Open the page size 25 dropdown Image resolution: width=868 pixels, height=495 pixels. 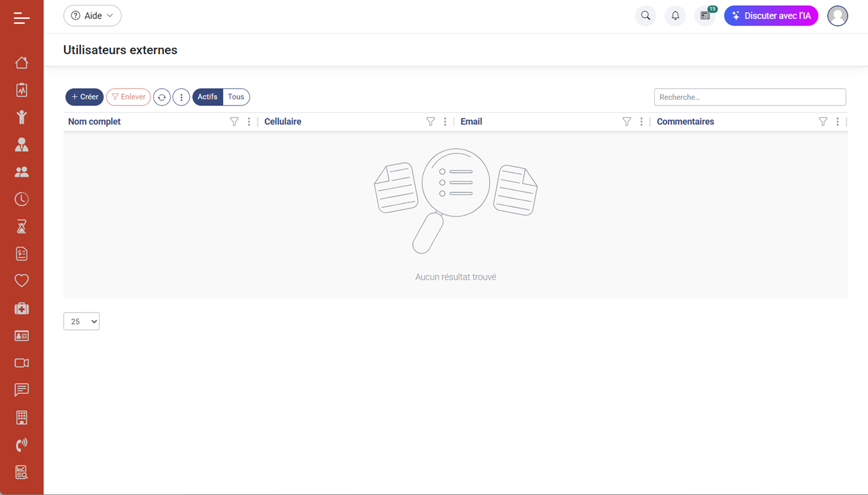81,321
